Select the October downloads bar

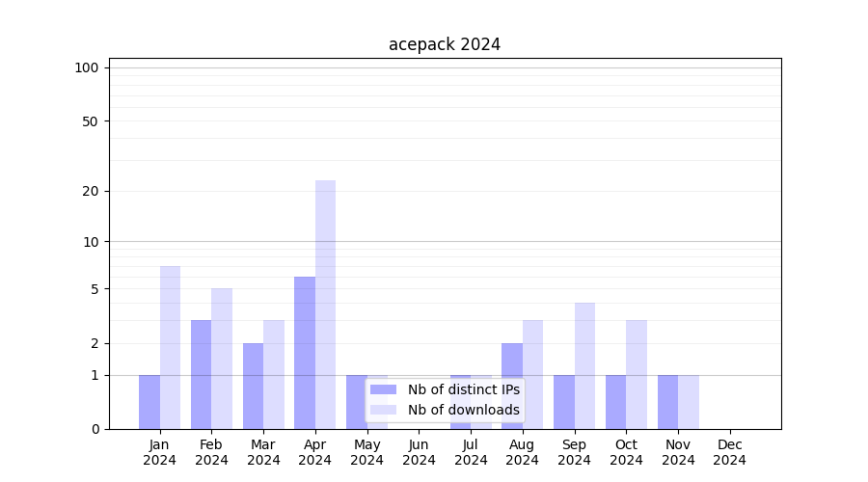pyautogui.click(x=637, y=374)
